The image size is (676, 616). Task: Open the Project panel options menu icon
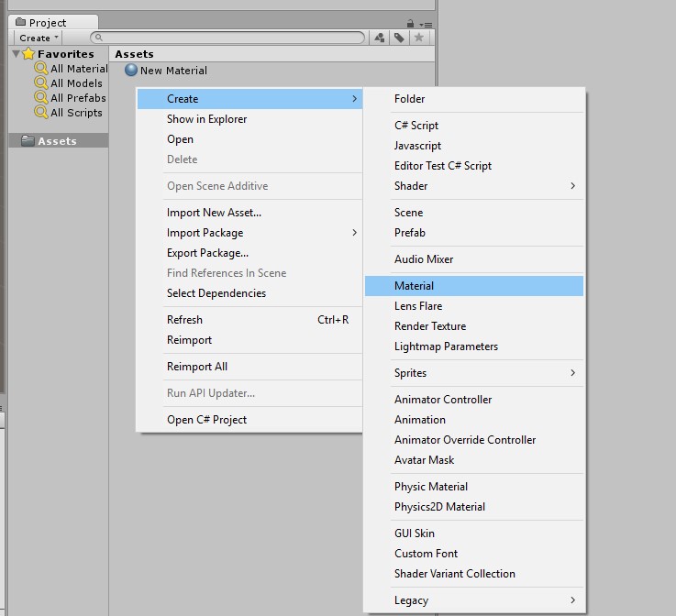pos(426,25)
